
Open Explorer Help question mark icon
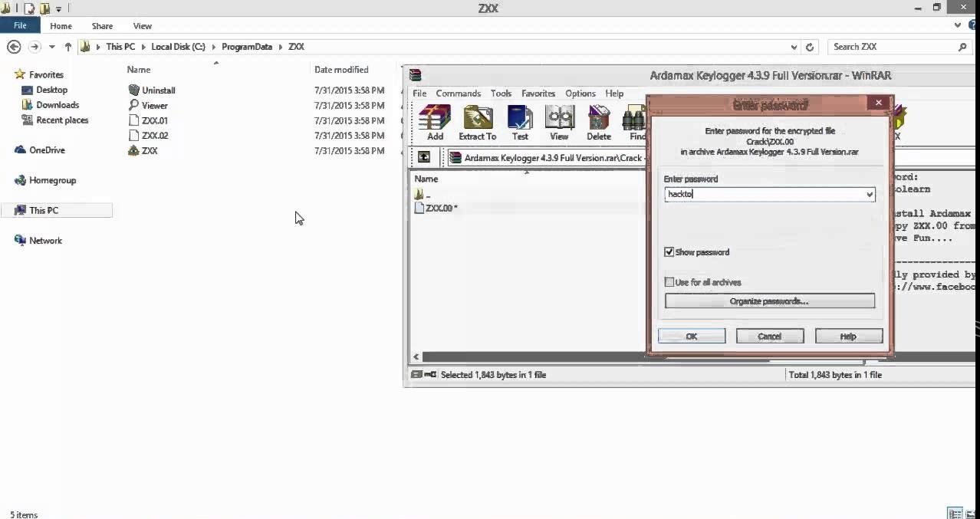(x=971, y=25)
